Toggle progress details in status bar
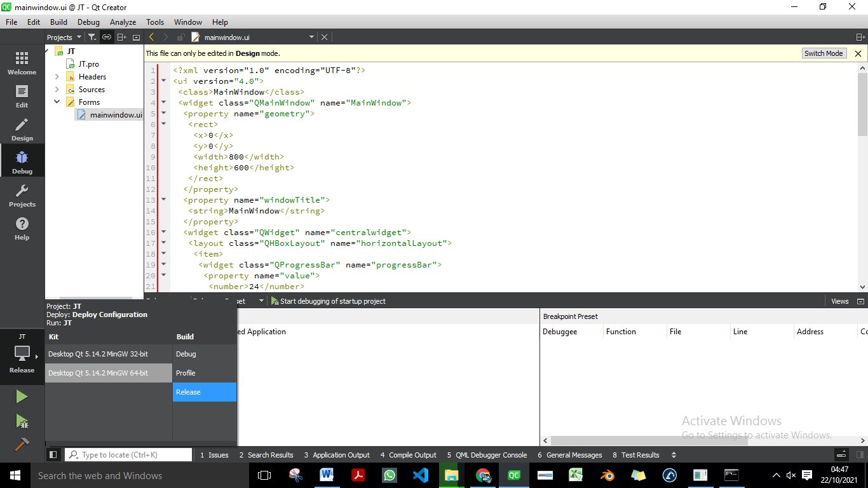This screenshot has height=488, width=868. coord(841,455)
